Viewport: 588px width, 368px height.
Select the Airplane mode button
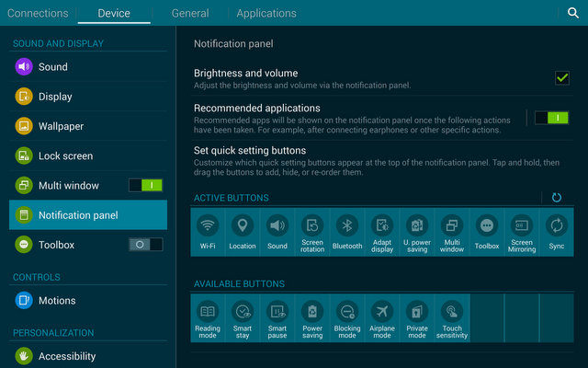[x=382, y=317]
